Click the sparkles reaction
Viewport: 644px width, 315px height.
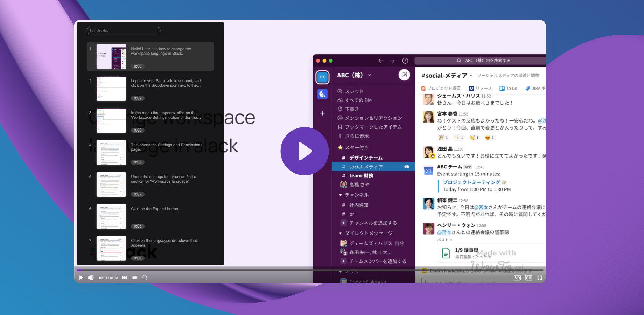click(x=459, y=138)
